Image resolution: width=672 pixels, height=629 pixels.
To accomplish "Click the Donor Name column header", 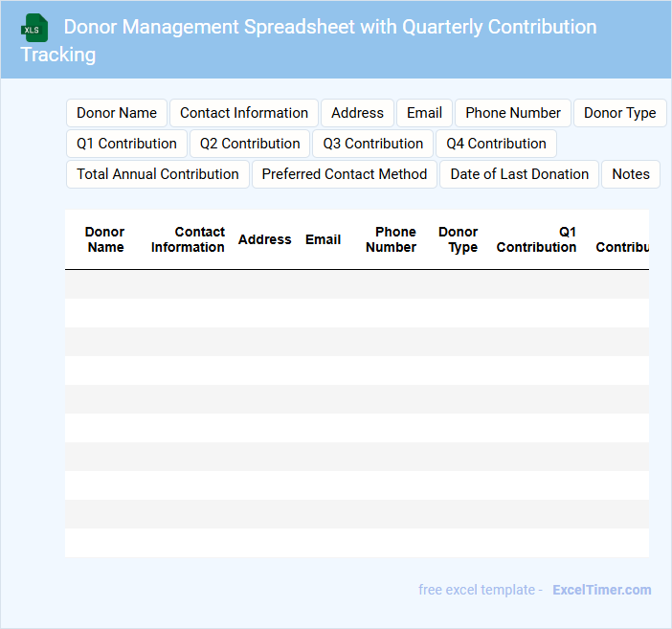I will tap(105, 239).
